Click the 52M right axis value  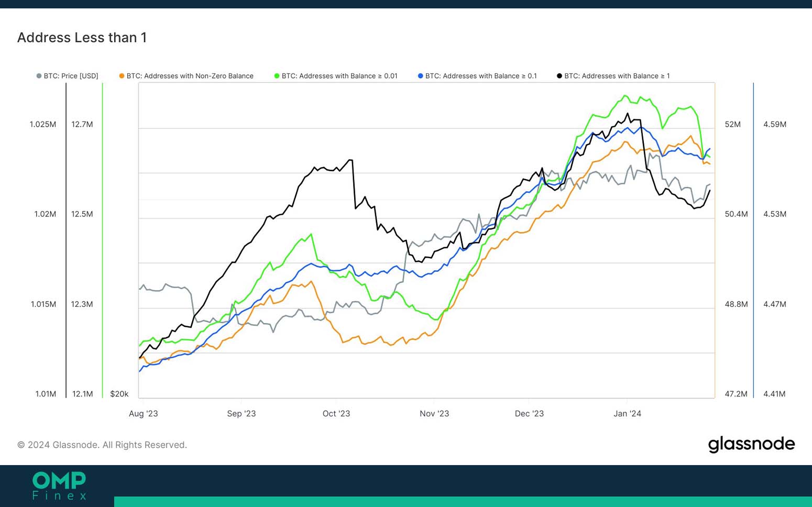733,124
